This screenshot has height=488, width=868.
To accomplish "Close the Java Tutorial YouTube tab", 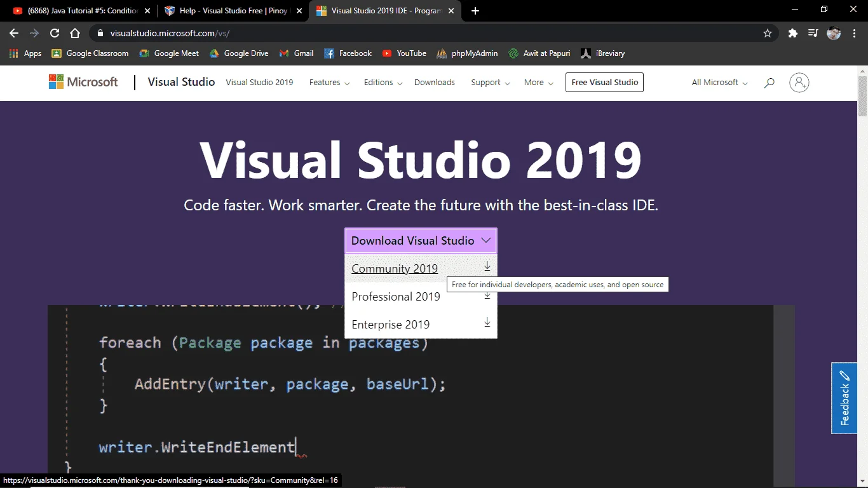I will [147, 11].
